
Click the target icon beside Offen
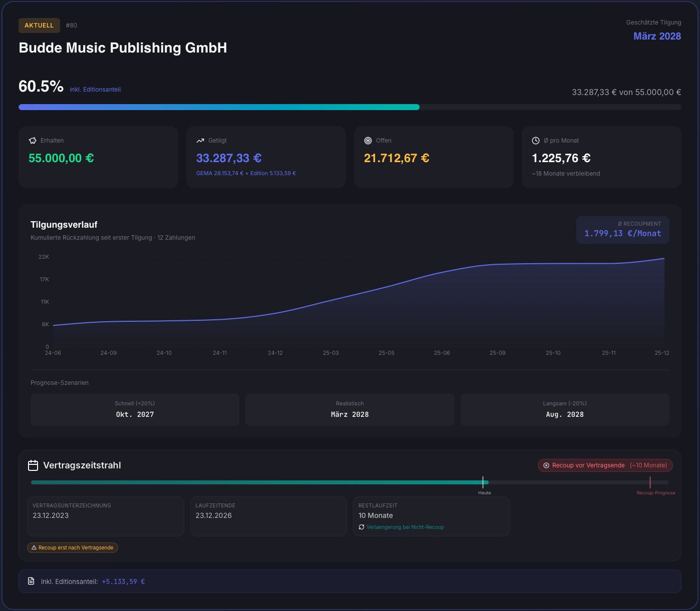368,141
